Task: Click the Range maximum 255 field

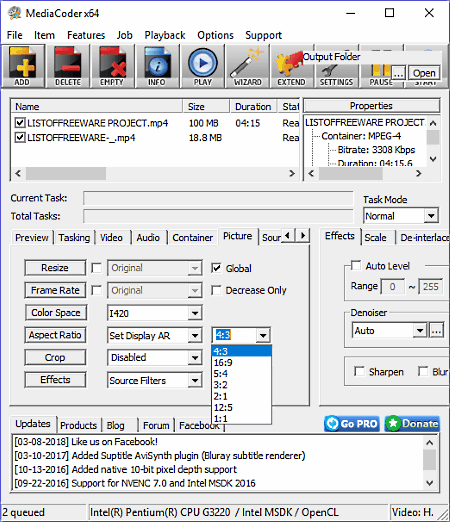Action: click(431, 287)
